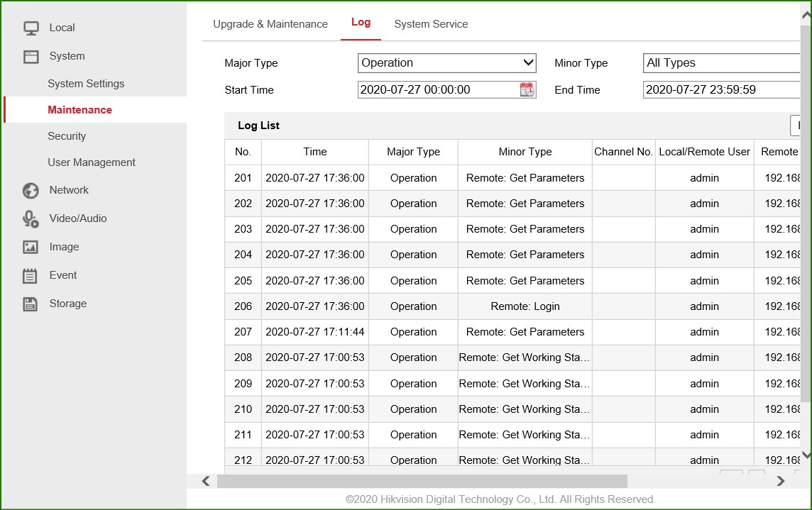This screenshot has width=812, height=510.
Task: Click the End Time input field
Action: pyautogui.click(x=720, y=90)
